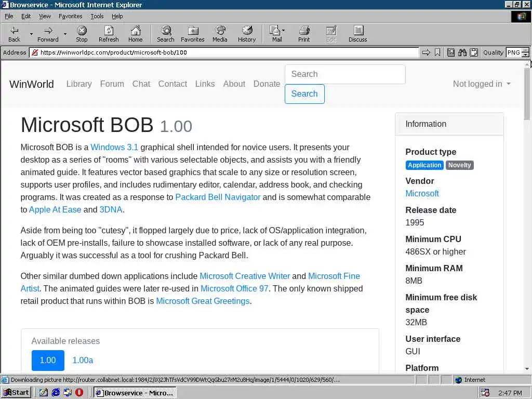Open the Microsoft Office 97 link
The image size is (532, 399).
click(x=234, y=289)
